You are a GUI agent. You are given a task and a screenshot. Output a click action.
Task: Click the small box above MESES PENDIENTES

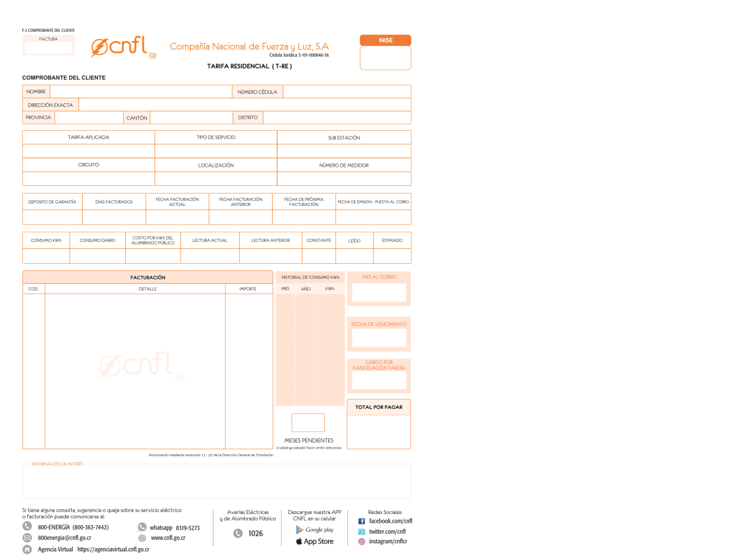308,422
